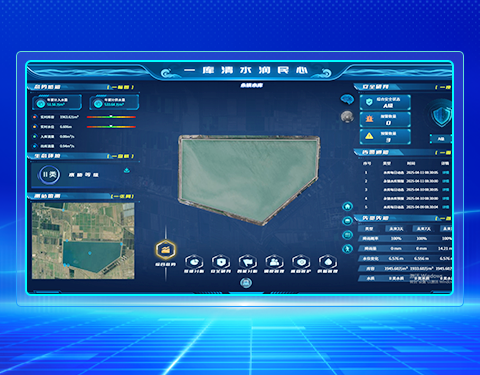The height and width of the screenshot is (375, 480).
Task: Click the II类 water quality circle badge
Action: (50, 174)
